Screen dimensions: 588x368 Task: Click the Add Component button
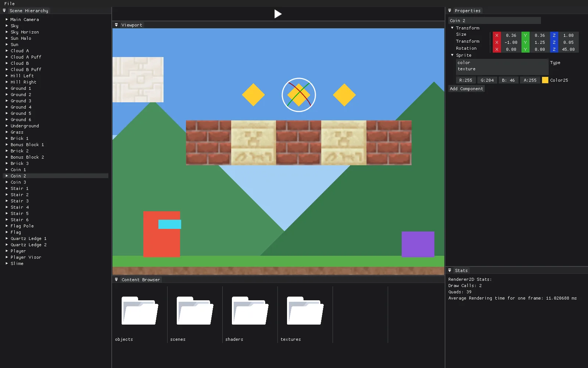pos(466,89)
